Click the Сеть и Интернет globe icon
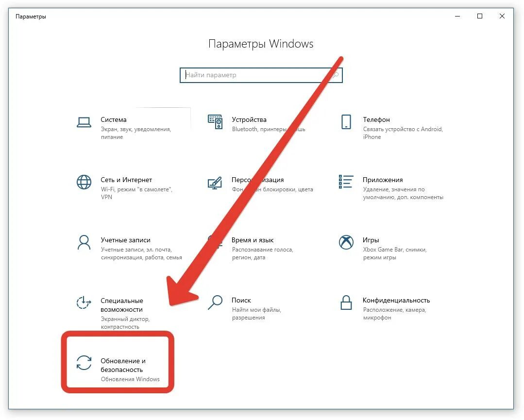524x420 pixels. click(x=84, y=182)
